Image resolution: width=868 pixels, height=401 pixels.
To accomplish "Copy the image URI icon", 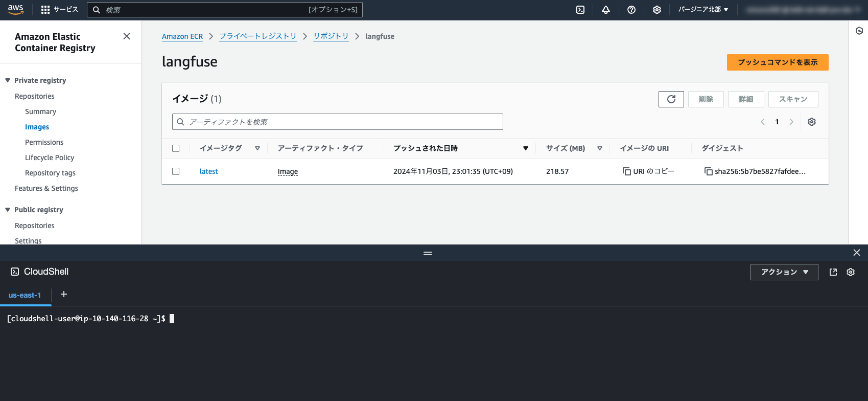I will [626, 171].
